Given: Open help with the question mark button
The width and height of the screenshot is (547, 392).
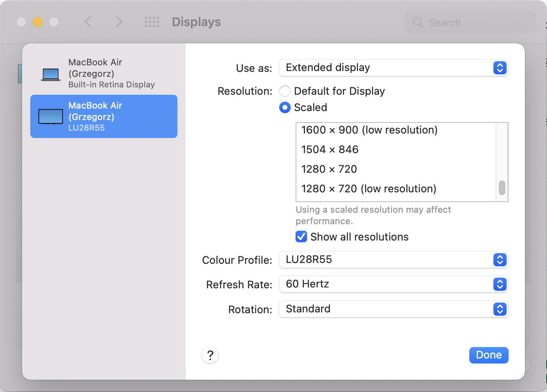Looking at the screenshot, I should (x=210, y=355).
